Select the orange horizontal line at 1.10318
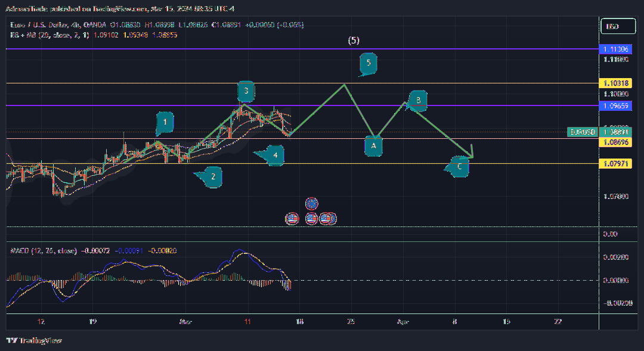 (x=302, y=83)
